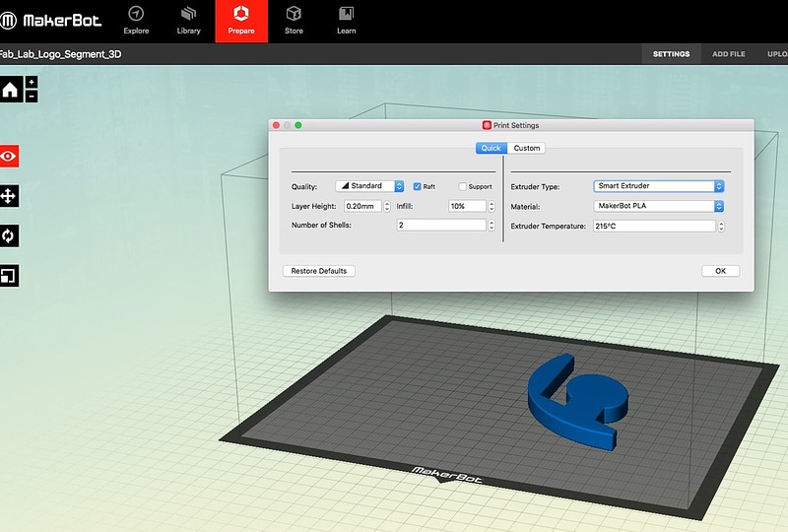The width and height of the screenshot is (788, 532).
Task: Select the eye View tool
Action: [9, 157]
